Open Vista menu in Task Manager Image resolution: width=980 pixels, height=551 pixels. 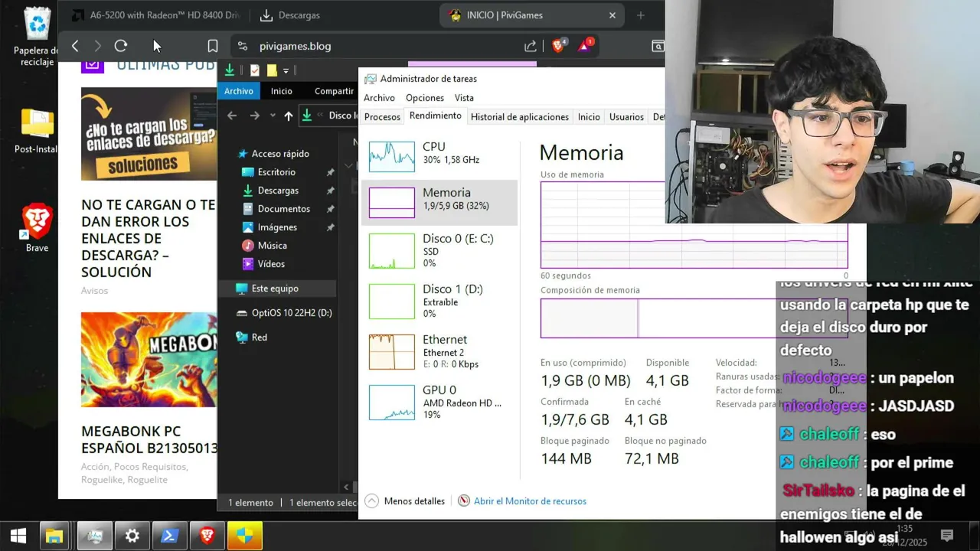coord(464,98)
